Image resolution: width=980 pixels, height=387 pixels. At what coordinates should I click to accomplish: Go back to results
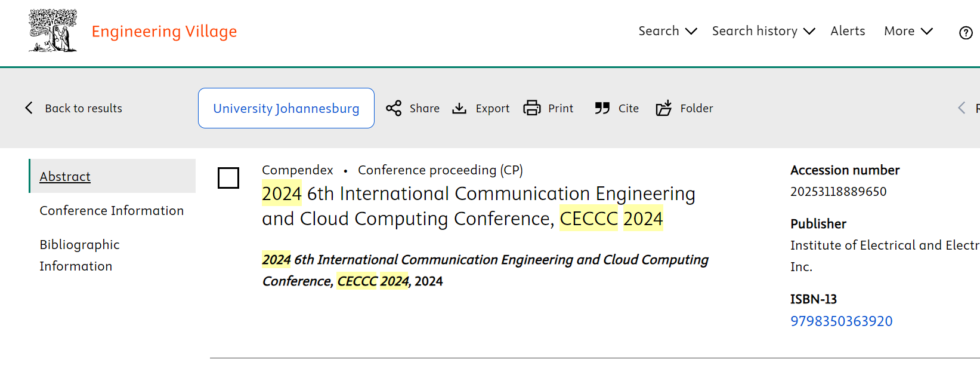[84, 108]
